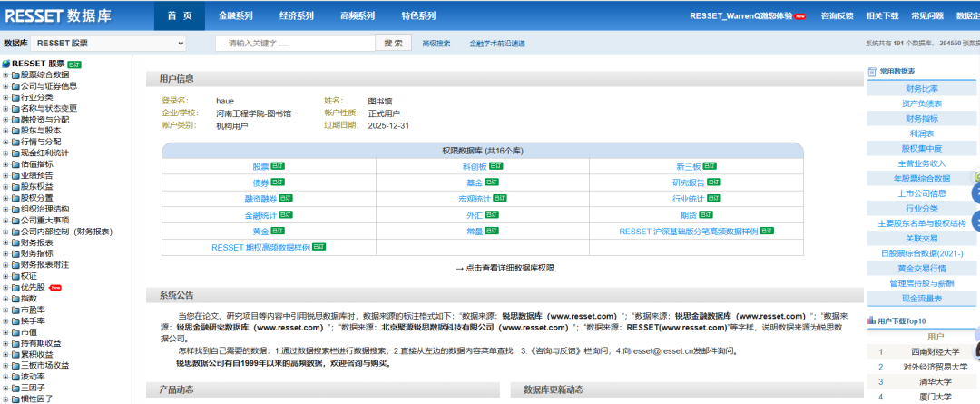Open the 高级搜索 link

436,44
